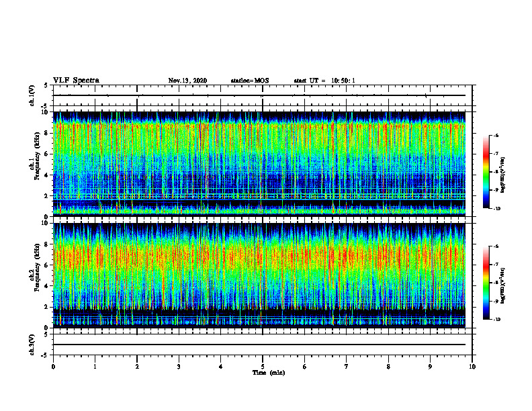Select the log(PSD) label beside ch.2 colorbar
This screenshot has width=532, height=411.
(503, 285)
